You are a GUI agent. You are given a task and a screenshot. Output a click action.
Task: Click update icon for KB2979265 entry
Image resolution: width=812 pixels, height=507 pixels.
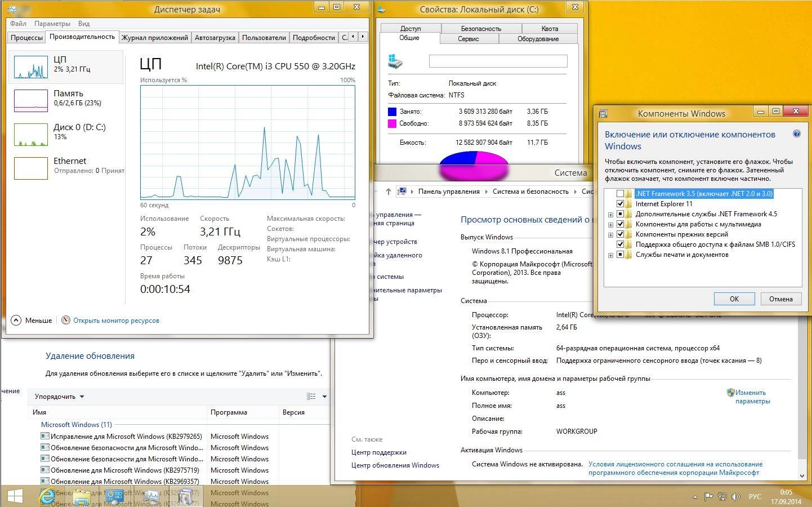coord(45,436)
